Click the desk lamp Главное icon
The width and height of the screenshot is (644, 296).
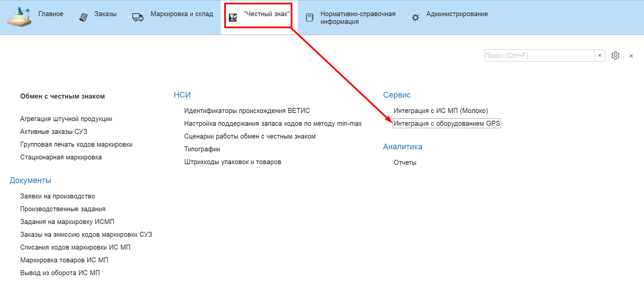click(19, 17)
